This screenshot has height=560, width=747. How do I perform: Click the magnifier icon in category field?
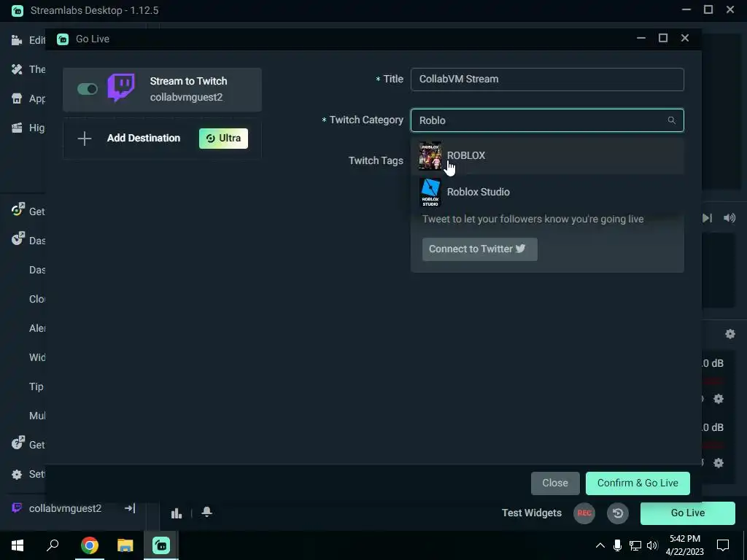[x=671, y=120]
